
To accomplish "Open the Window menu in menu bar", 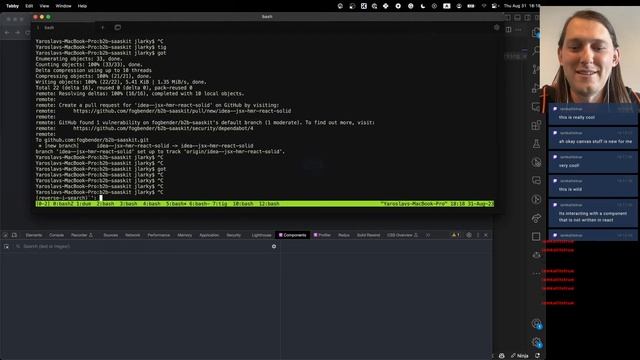I will tap(63, 6).
